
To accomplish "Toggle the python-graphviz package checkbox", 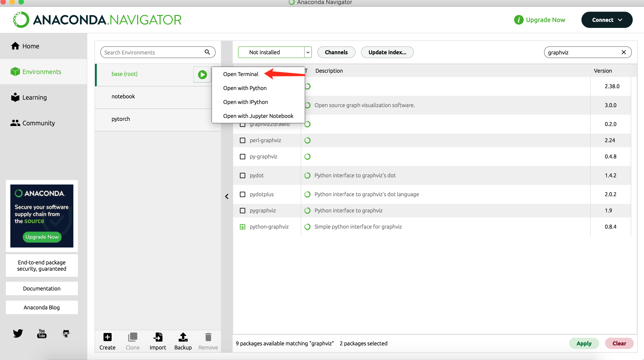I will click(242, 227).
